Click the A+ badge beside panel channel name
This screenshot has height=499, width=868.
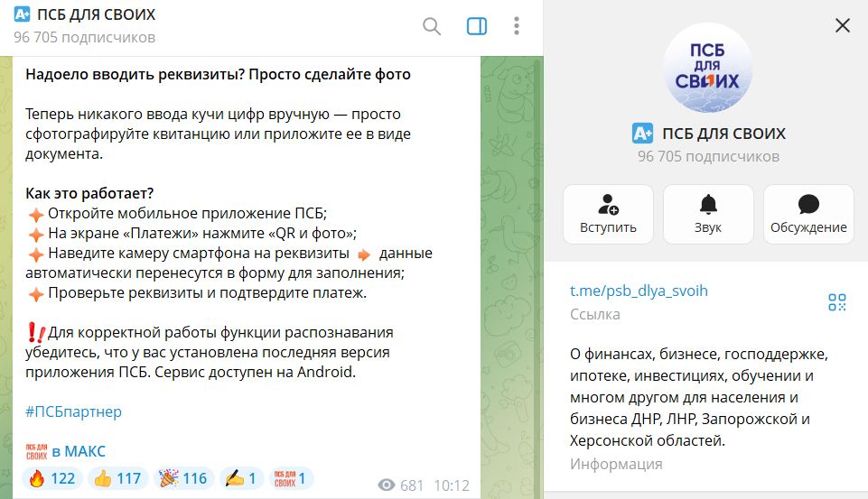pyautogui.click(x=643, y=134)
